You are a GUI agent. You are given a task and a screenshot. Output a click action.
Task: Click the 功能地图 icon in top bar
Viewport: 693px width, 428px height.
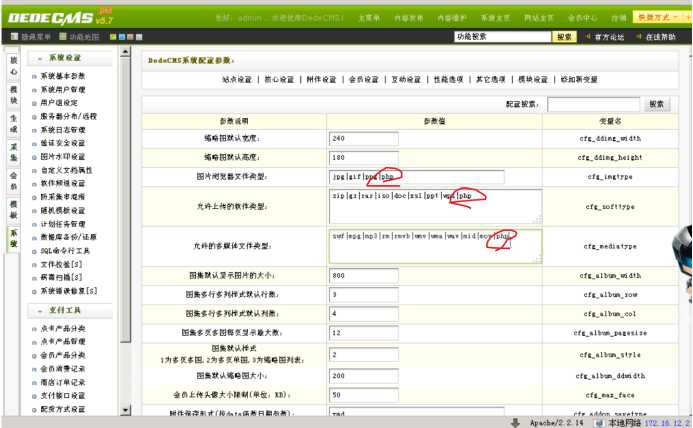point(63,37)
